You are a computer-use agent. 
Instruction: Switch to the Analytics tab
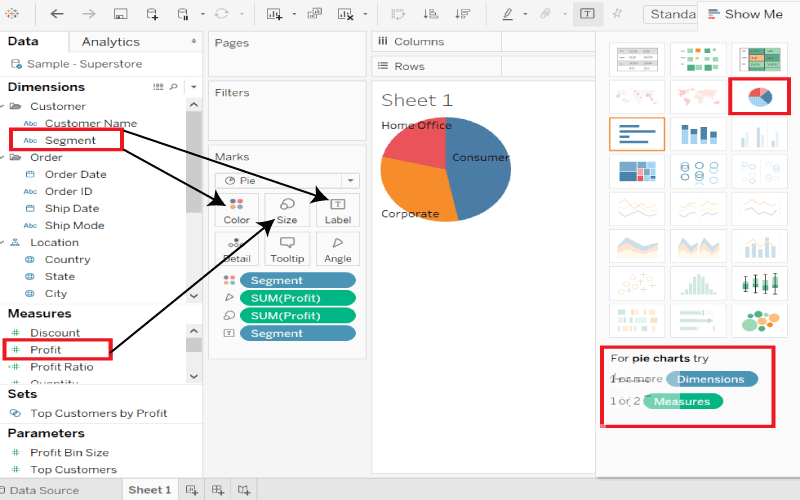pyautogui.click(x=111, y=42)
